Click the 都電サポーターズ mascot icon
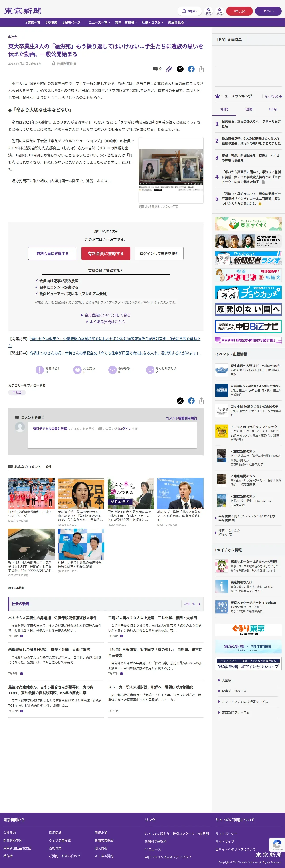This screenshot has height=868, width=285. click(222, 566)
